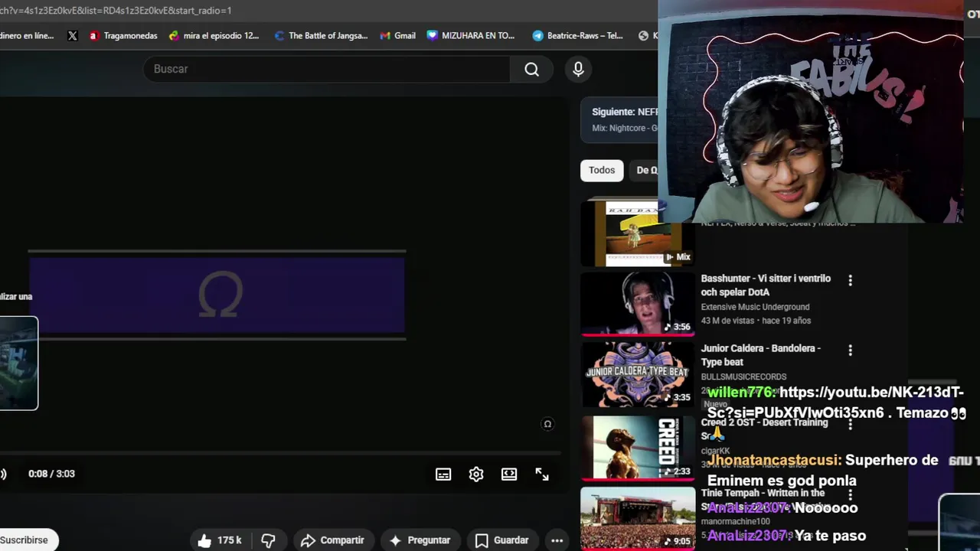Toggle subtitles in the video player
980x551 pixels.
point(443,474)
